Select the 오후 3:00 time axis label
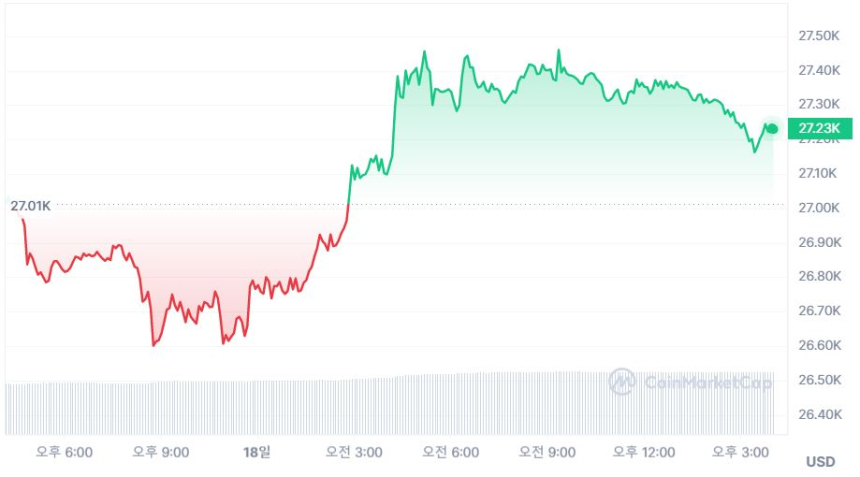 tap(740, 452)
